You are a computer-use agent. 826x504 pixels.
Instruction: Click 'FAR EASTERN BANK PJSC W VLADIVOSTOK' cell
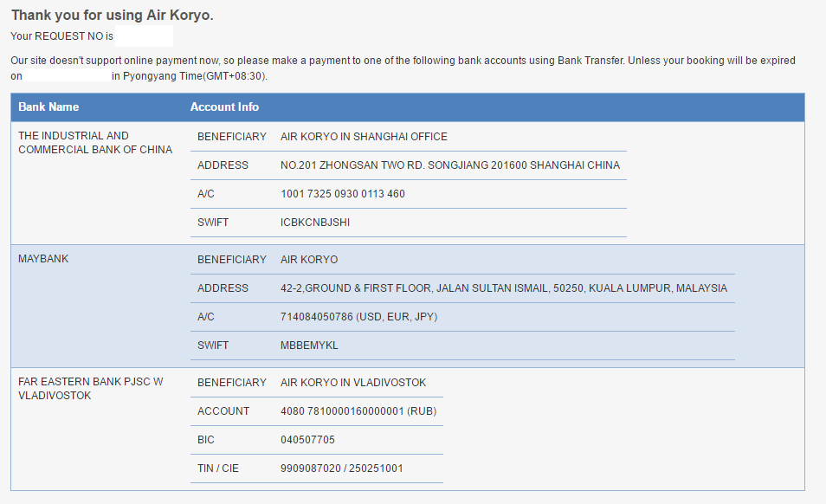pyautogui.click(x=91, y=389)
